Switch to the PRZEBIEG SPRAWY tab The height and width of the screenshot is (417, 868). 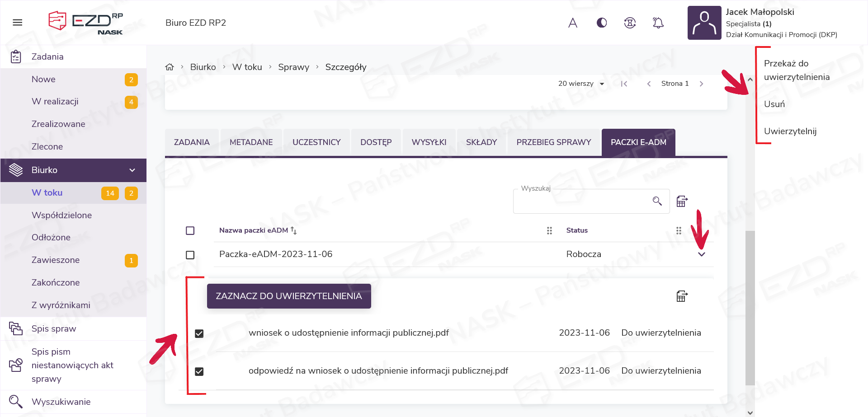pyautogui.click(x=553, y=142)
